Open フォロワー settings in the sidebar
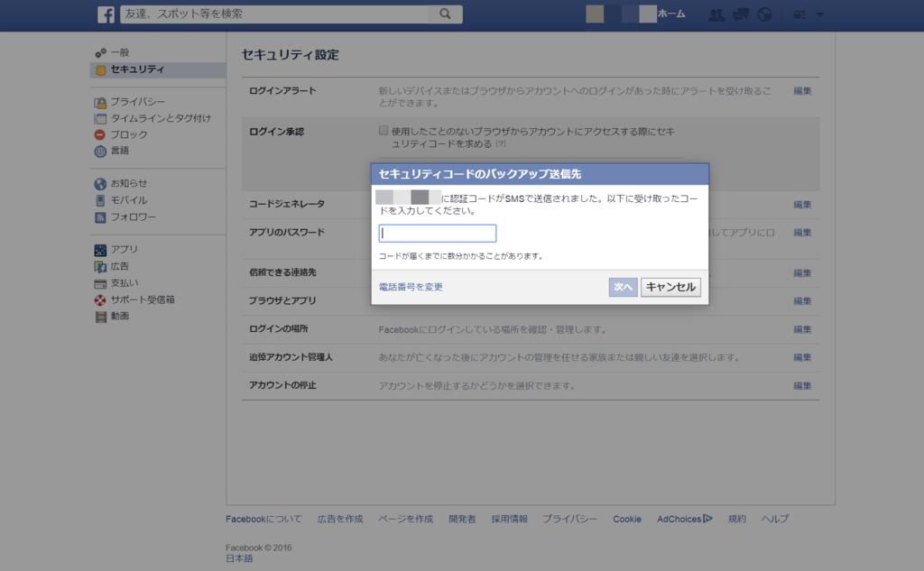The image size is (924, 571). [x=134, y=216]
